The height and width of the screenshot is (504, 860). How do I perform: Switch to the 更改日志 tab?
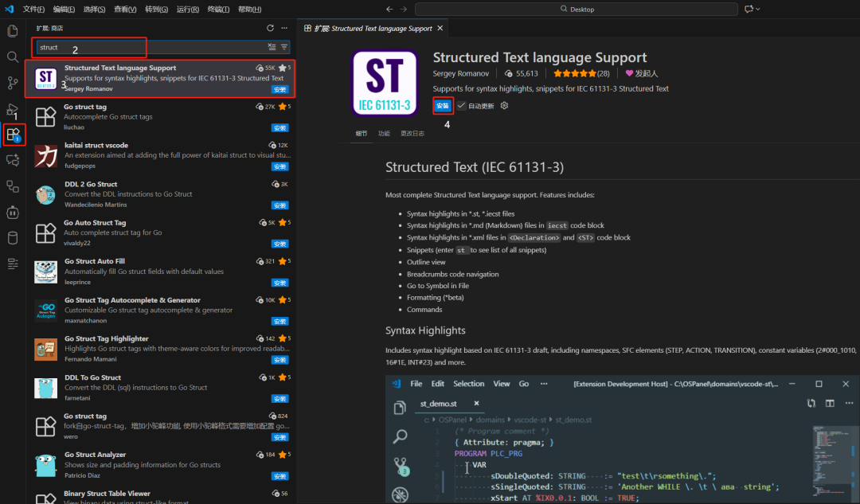pos(412,133)
